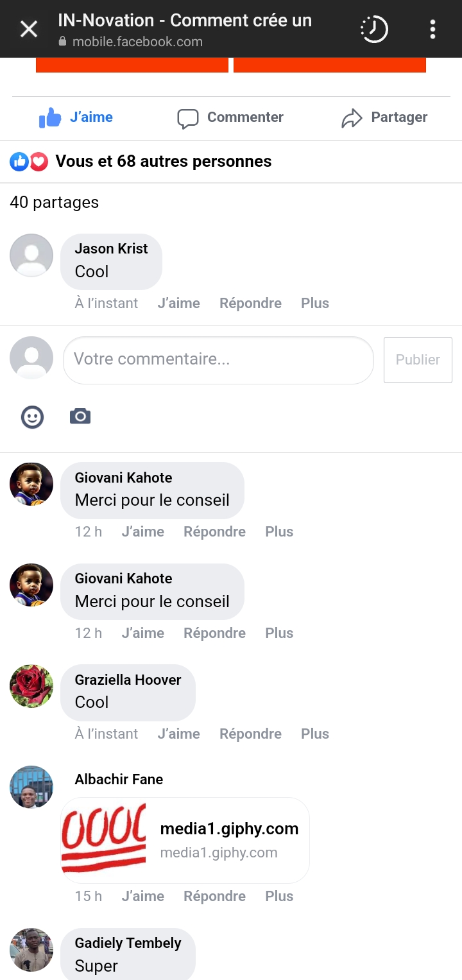Tap the emoji smiley icon
Viewport: 462px width, 980px height.
click(32, 417)
